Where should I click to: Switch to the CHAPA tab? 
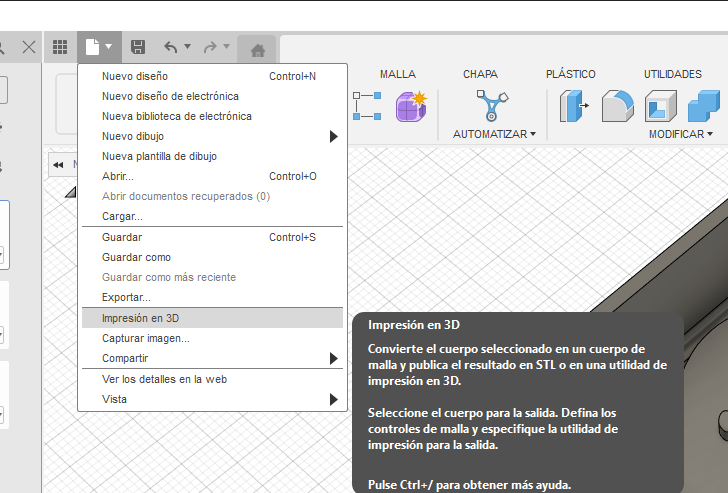click(480, 74)
